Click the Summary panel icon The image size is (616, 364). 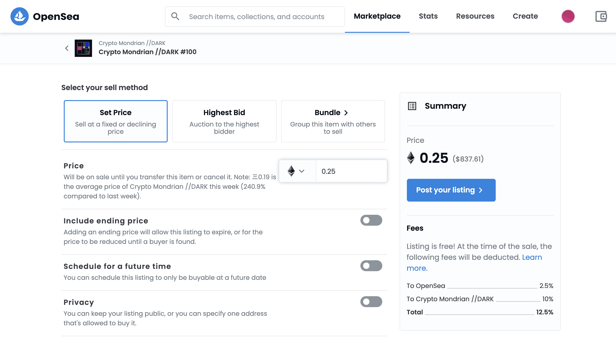tap(412, 106)
